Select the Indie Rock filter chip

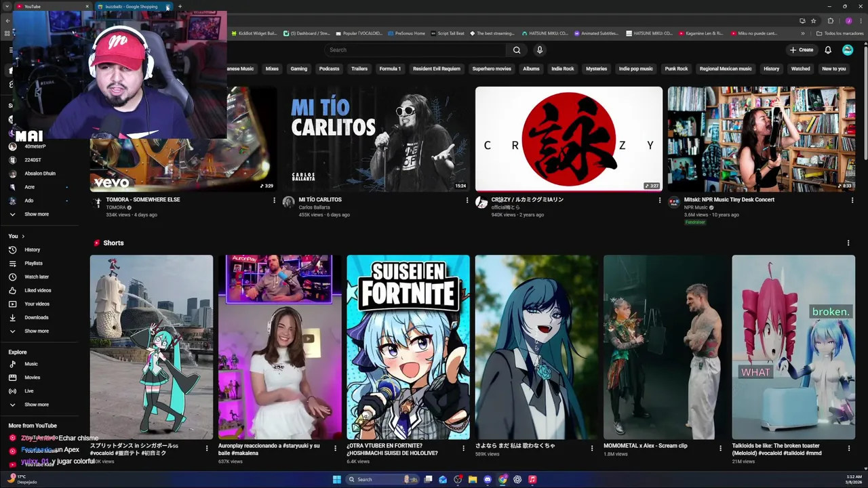pos(563,68)
